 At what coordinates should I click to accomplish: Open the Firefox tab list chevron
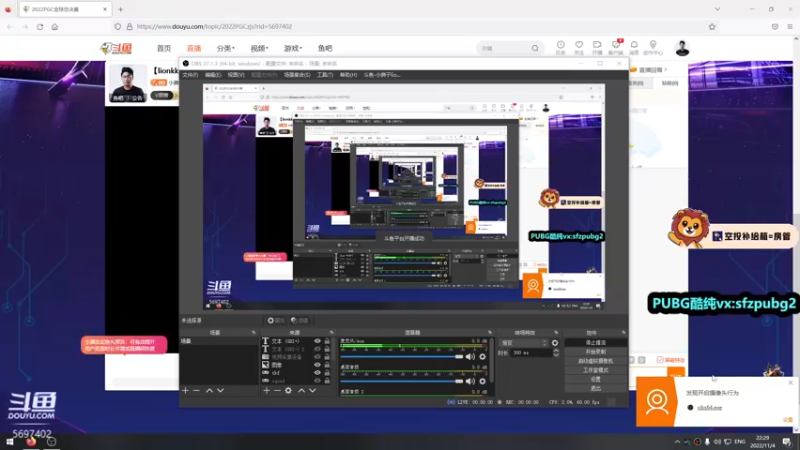[x=717, y=9]
